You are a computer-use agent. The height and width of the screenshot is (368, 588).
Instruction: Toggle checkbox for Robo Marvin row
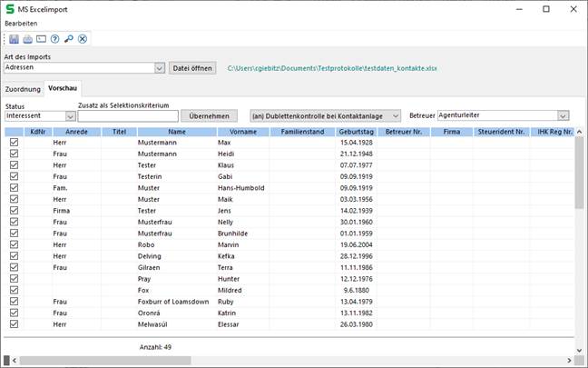click(x=14, y=244)
